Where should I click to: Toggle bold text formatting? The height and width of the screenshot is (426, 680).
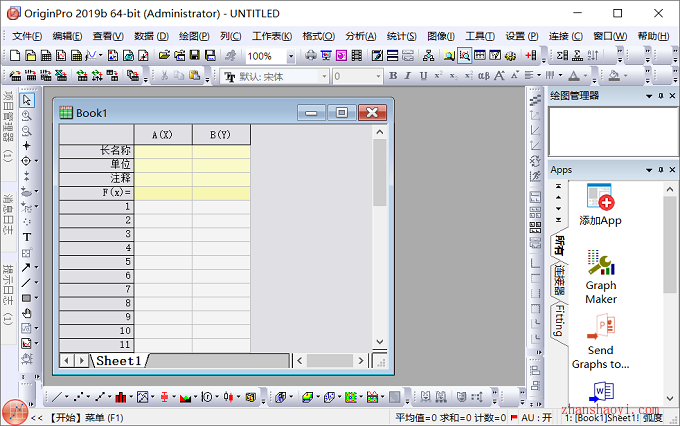coord(393,76)
